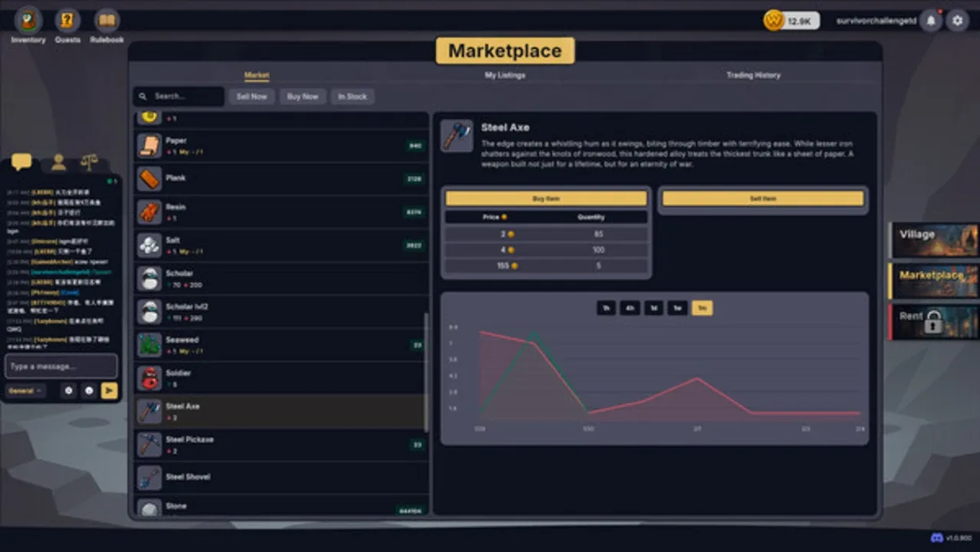The width and height of the screenshot is (980, 552).
Task: Open settings via the gear icon
Action: 957,21
